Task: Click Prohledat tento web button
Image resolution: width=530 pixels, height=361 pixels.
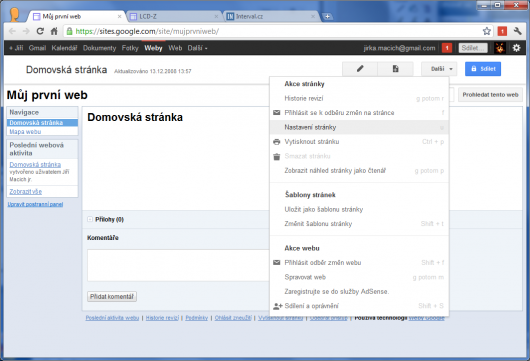Action: 490,95
